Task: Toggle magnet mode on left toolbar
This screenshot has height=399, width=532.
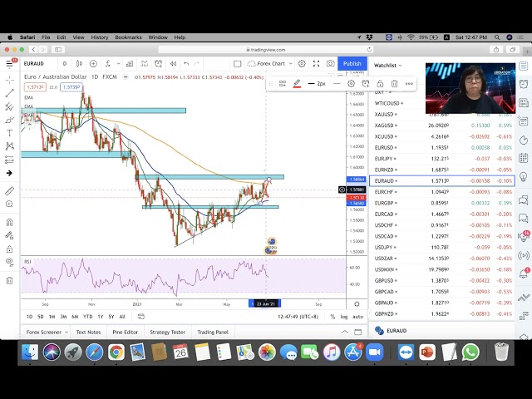Action: 9,223
